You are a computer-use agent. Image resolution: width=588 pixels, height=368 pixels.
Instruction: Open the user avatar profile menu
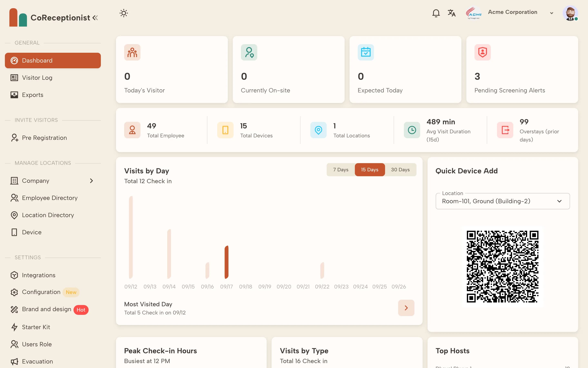(x=570, y=13)
